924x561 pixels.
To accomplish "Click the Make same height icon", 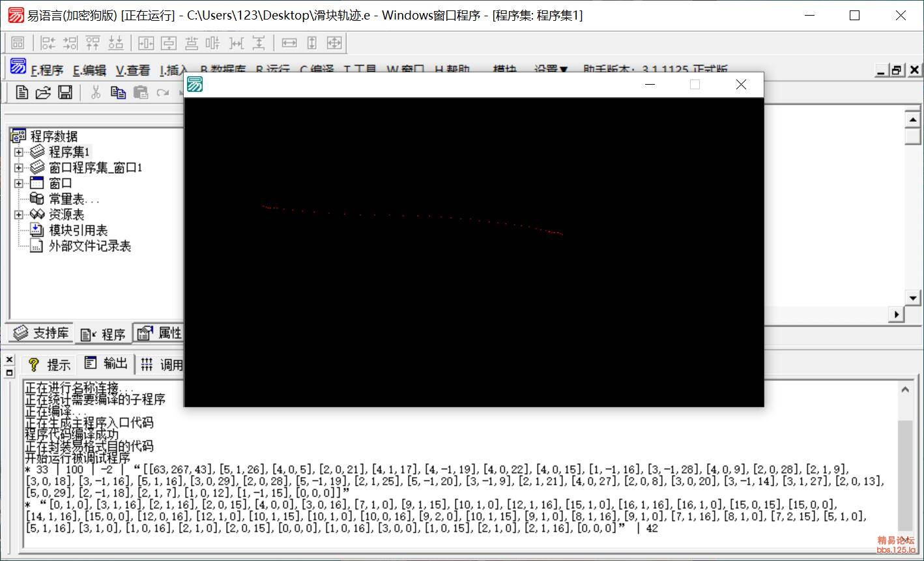I will [x=311, y=43].
